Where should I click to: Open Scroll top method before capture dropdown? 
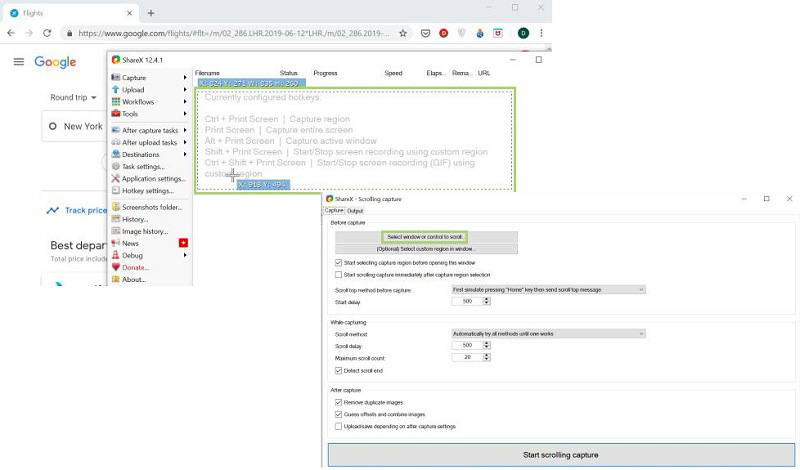pos(548,290)
